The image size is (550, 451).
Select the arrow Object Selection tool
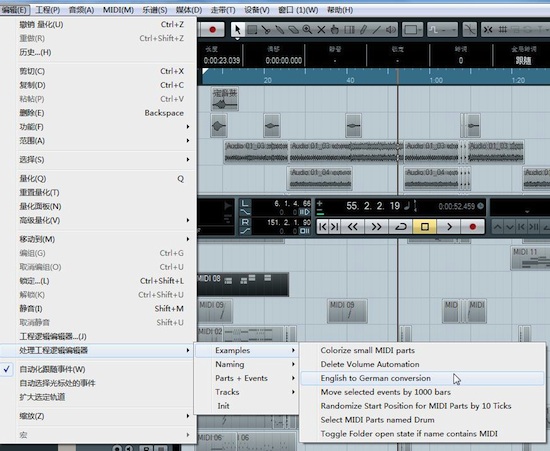click(238, 30)
